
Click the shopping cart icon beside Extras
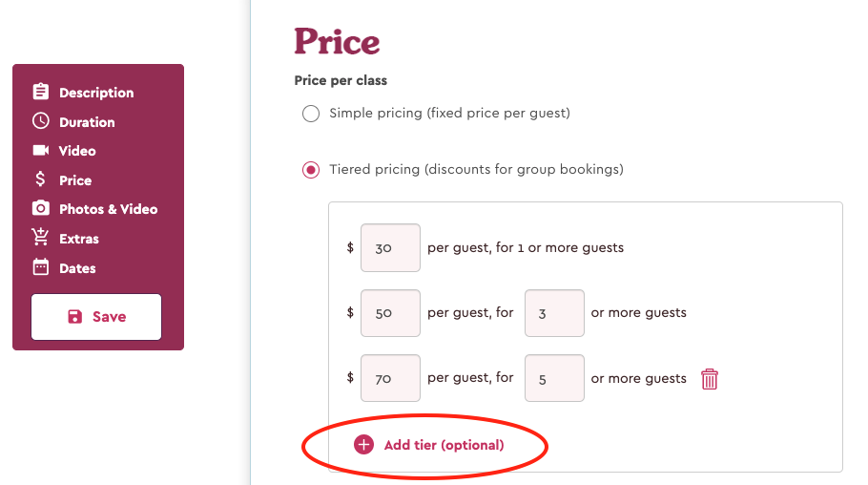pyautogui.click(x=40, y=237)
